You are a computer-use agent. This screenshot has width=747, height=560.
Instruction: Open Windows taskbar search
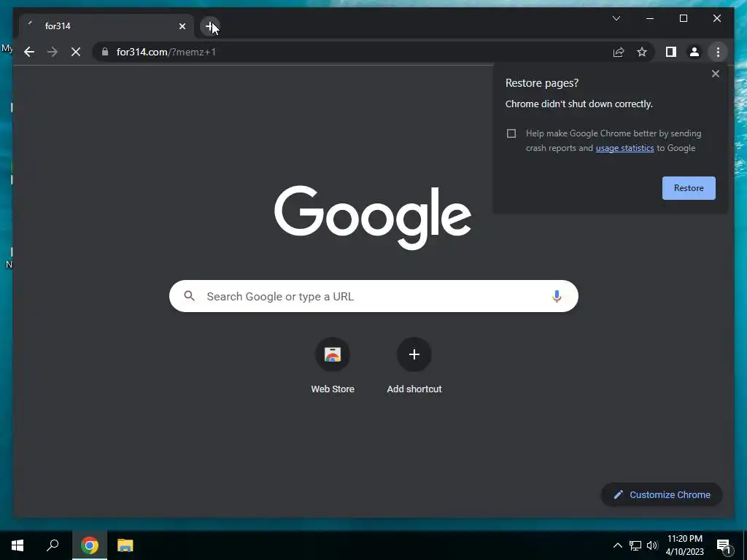[53, 545]
